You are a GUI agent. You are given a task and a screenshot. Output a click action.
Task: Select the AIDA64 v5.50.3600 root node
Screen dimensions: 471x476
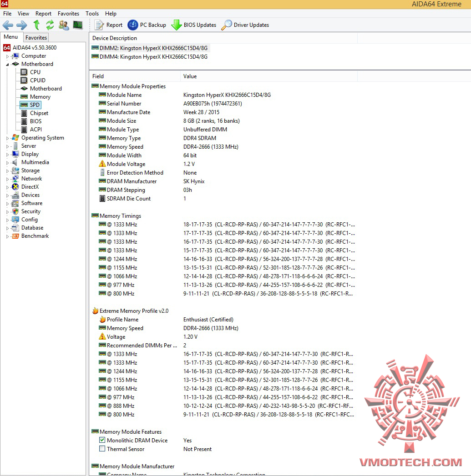point(30,48)
